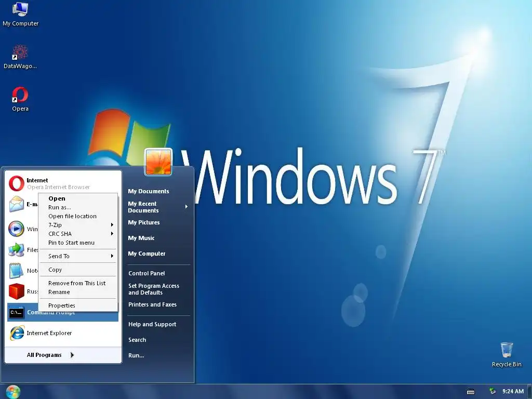Image resolution: width=532 pixels, height=399 pixels.
Task: Click the Internet Opera Internet Browser entry
Action: point(63,183)
